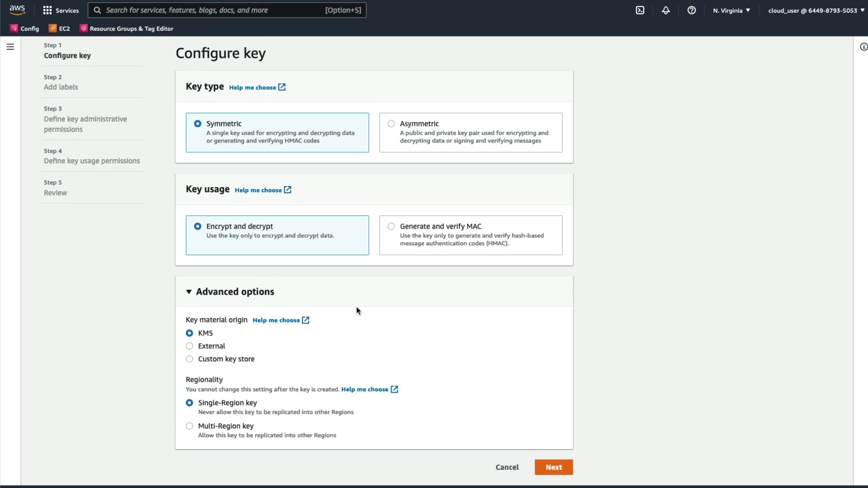Viewport: 868px width, 488px height.
Task: Launch the CloudShell terminal icon
Action: pyautogui.click(x=640, y=10)
